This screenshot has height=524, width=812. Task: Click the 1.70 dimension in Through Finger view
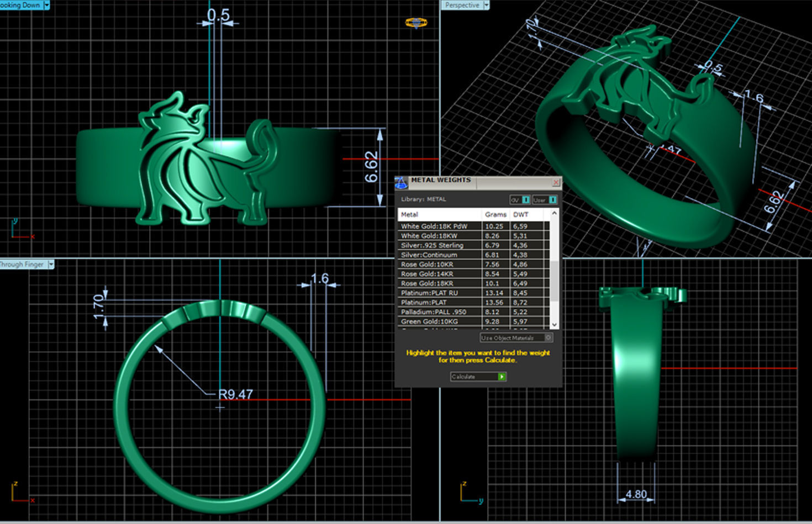pyautogui.click(x=98, y=307)
